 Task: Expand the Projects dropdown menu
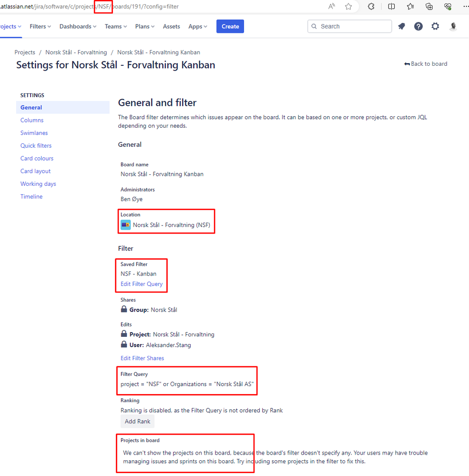tap(10, 26)
